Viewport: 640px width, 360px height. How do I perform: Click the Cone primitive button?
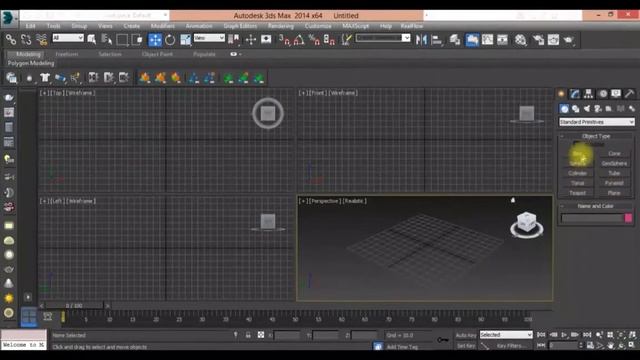point(614,153)
